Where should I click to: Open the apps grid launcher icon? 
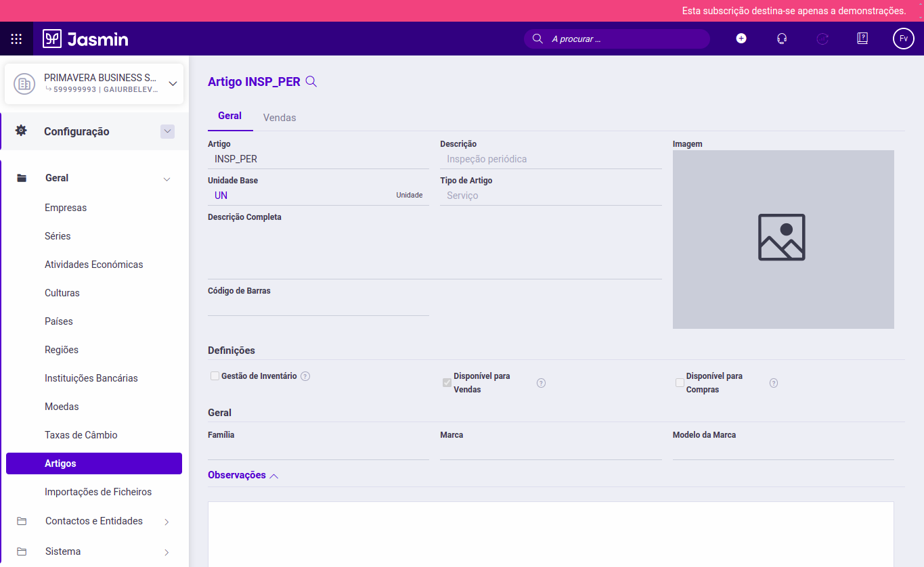pyautogui.click(x=16, y=39)
